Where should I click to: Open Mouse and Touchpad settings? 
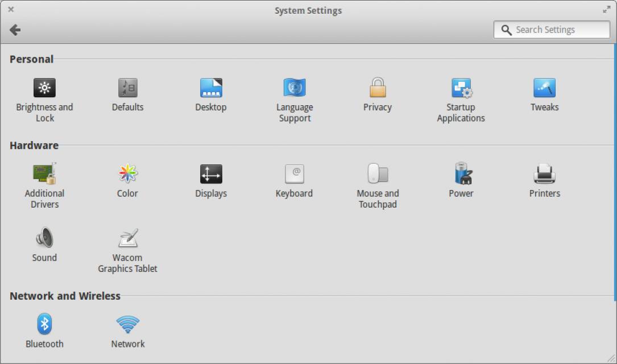click(378, 174)
